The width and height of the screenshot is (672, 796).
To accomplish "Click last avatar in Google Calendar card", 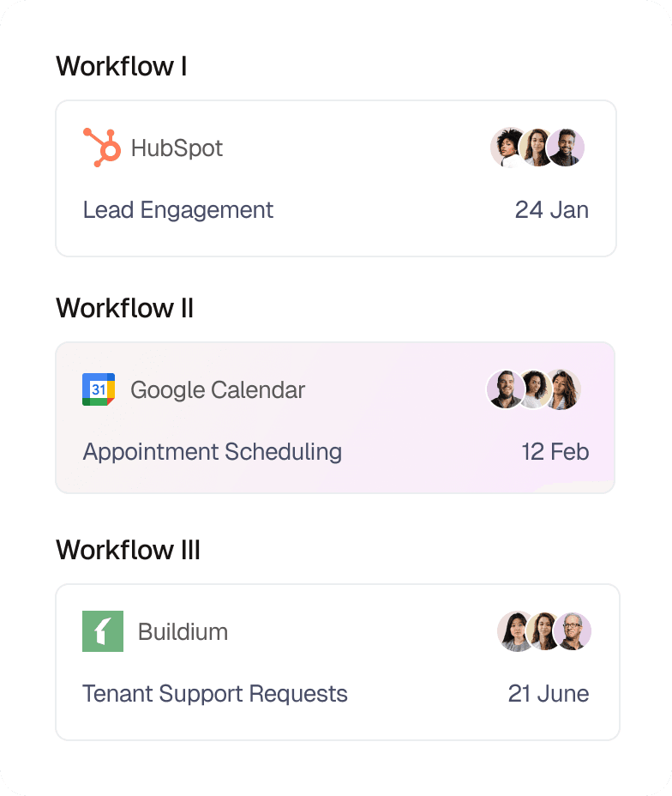I will pos(564,389).
